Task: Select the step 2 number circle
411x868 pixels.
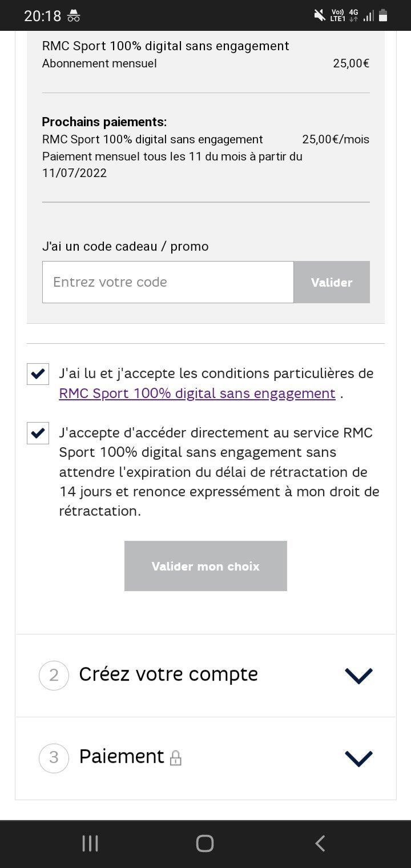Action: [x=54, y=676]
